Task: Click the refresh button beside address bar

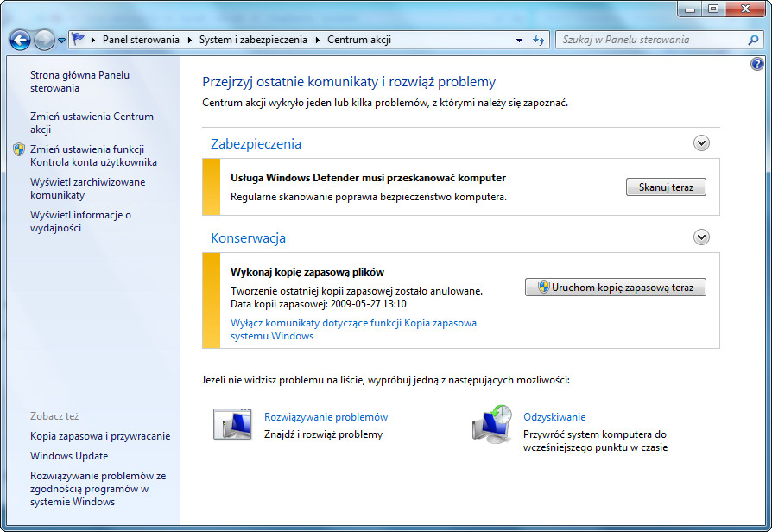Action: (539, 40)
